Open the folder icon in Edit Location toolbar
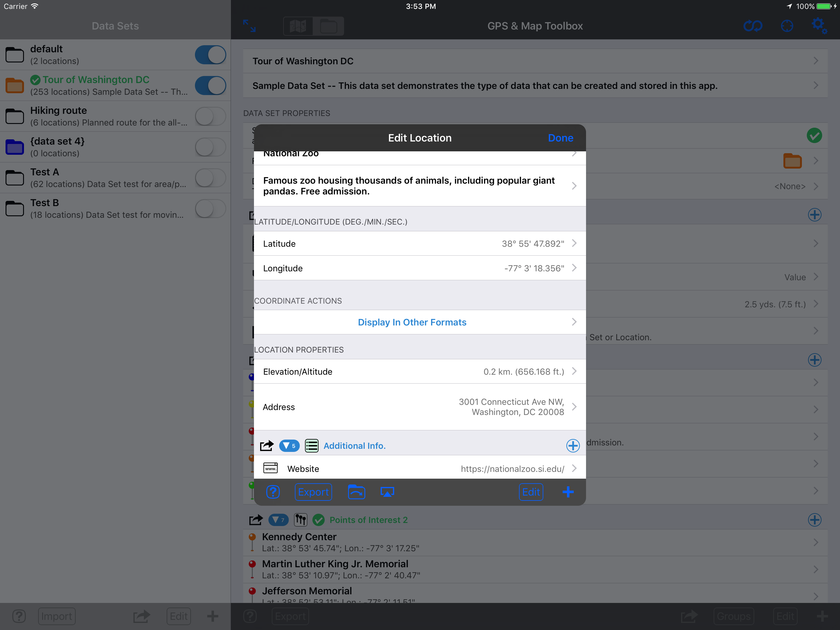Image resolution: width=840 pixels, height=630 pixels. 356,492
